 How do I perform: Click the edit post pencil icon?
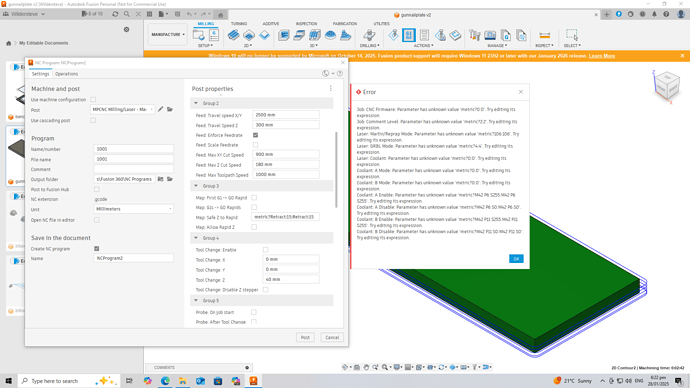(161, 109)
